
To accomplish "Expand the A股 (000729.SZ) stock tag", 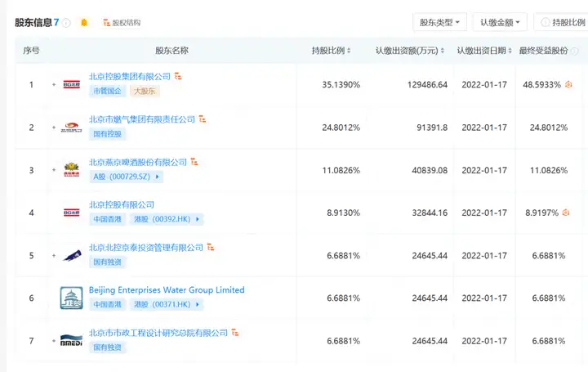I will [126, 177].
